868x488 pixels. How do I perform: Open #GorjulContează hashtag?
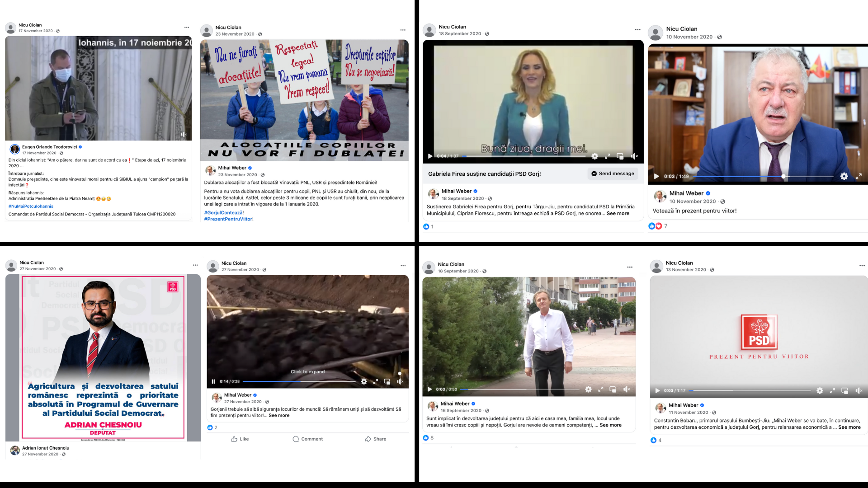pyautogui.click(x=224, y=212)
